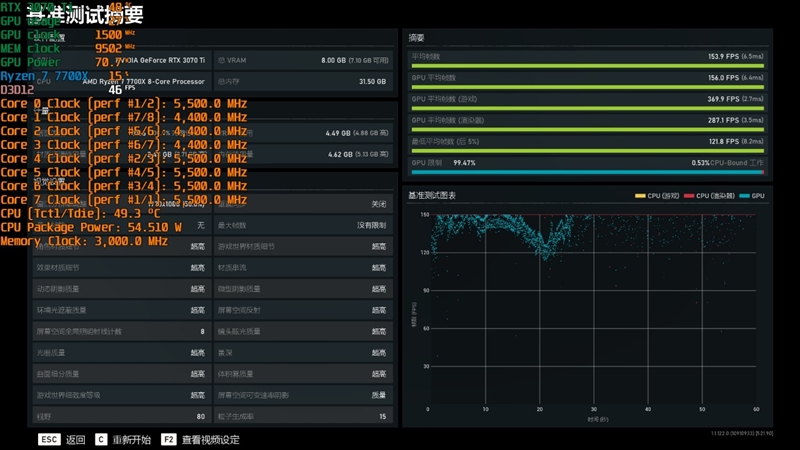Click the 总内存 31.50 GB row
Viewport: 800px width, 450px height.
pyautogui.click(x=303, y=82)
